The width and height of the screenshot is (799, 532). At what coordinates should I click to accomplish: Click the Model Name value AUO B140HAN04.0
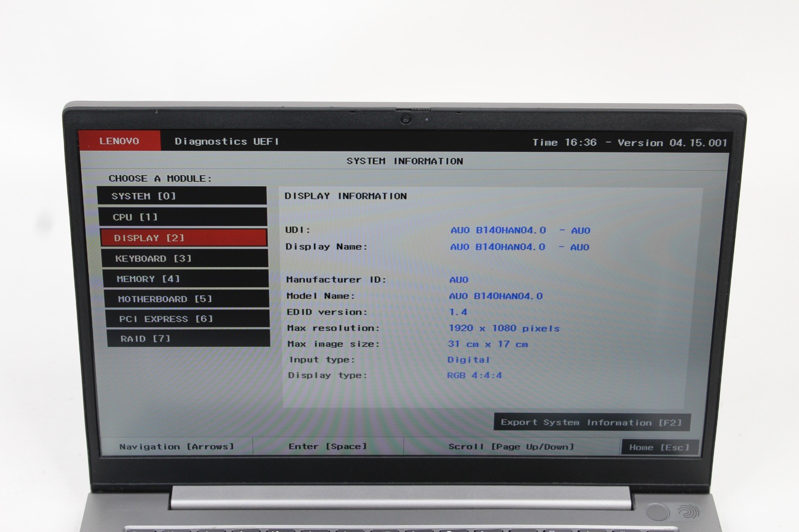click(x=496, y=296)
